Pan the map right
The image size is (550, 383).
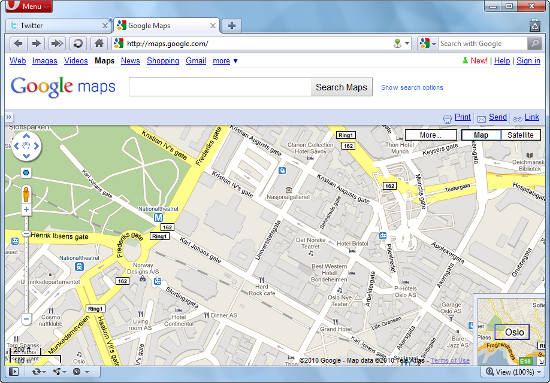point(36,146)
